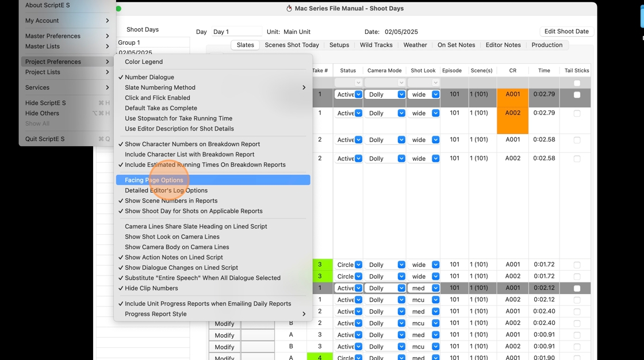This screenshot has width=644, height=360.
Task: Open the Editor Notes tab
Action: (503, 45)
